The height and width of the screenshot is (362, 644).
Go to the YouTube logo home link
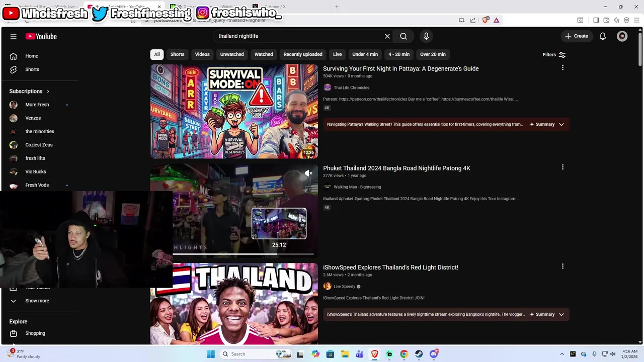point(41,36)
